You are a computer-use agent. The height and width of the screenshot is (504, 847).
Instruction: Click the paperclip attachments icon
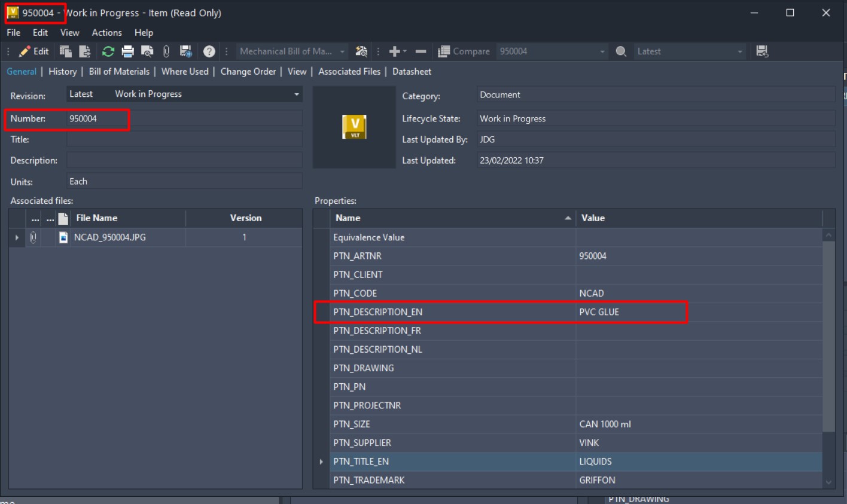(166, 51)
